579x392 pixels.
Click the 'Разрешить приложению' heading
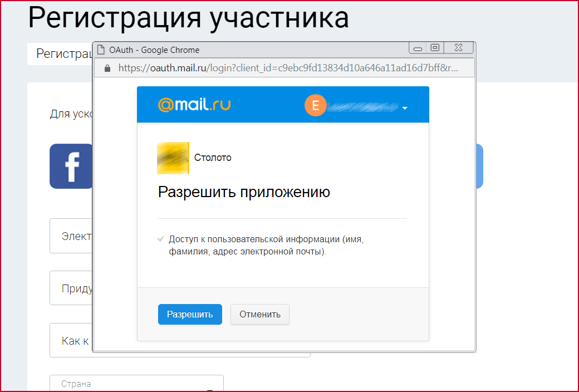click(244, 192)
